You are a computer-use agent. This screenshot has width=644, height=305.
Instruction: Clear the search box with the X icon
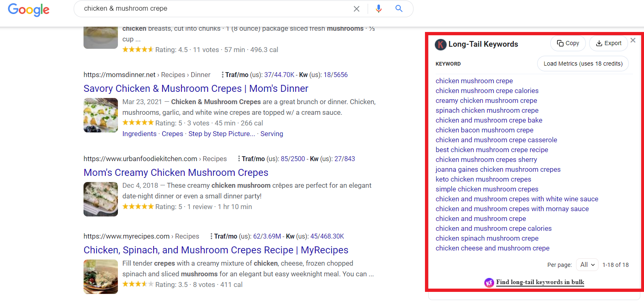coord(357,9)
